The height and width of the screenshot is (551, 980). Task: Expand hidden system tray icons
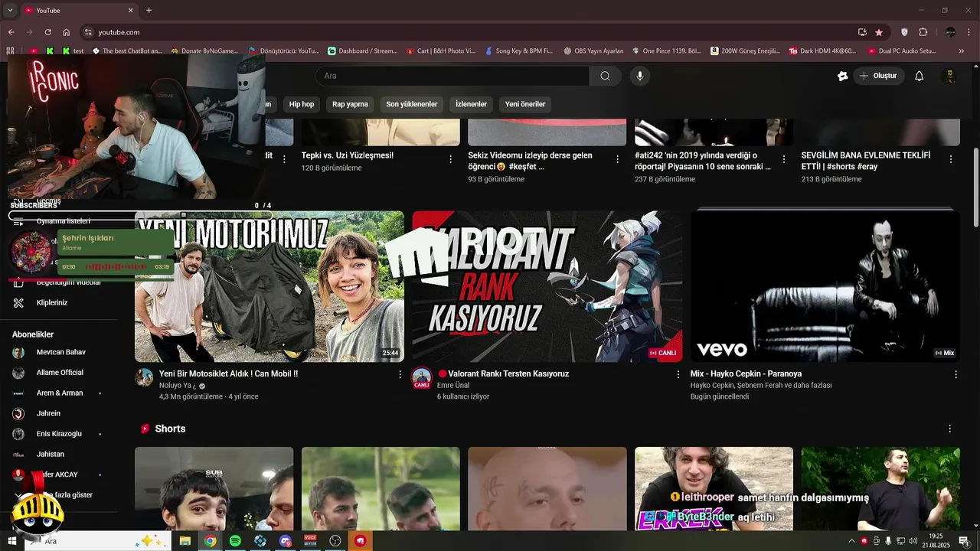coord(851,541)
